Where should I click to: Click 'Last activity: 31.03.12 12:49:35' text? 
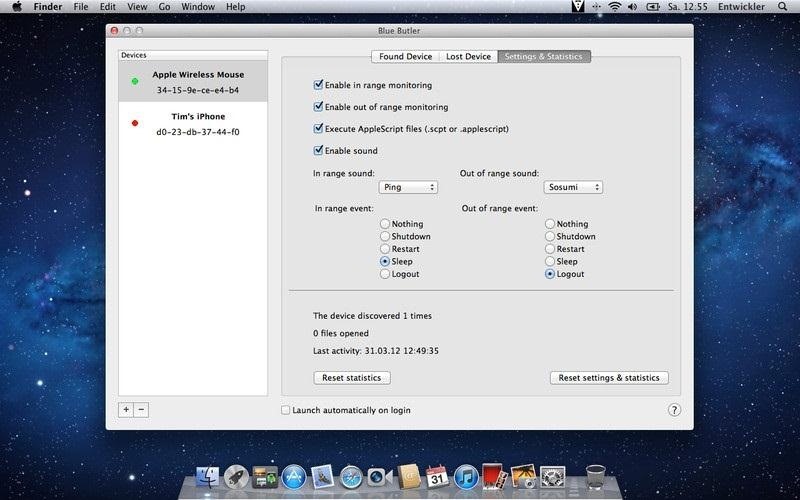tap(376, 351)
